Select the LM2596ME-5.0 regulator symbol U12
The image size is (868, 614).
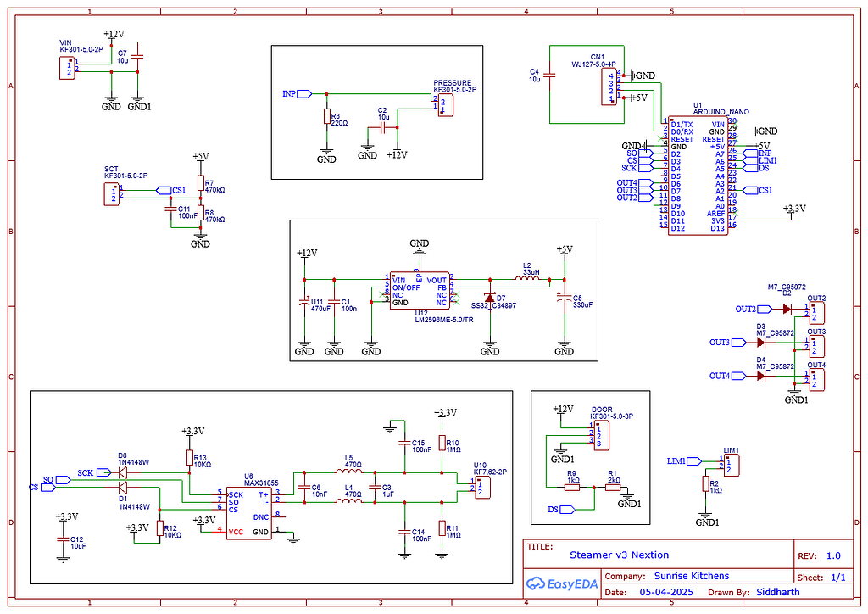(418, 288)
